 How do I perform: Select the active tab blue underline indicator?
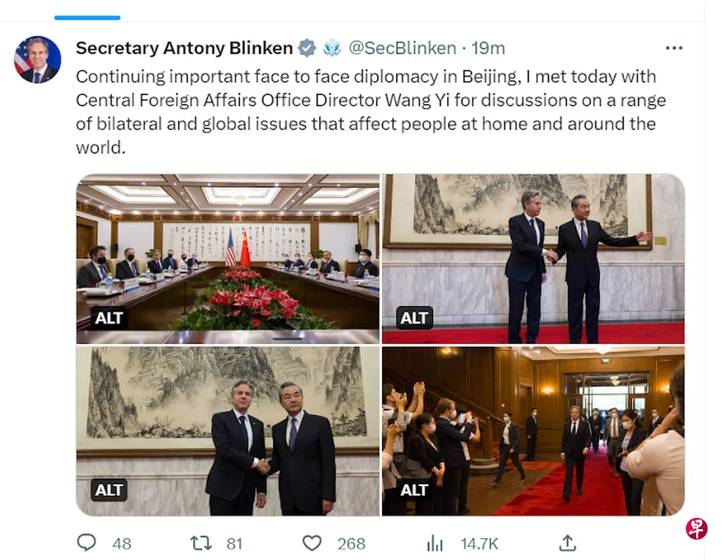pos(87,18)
